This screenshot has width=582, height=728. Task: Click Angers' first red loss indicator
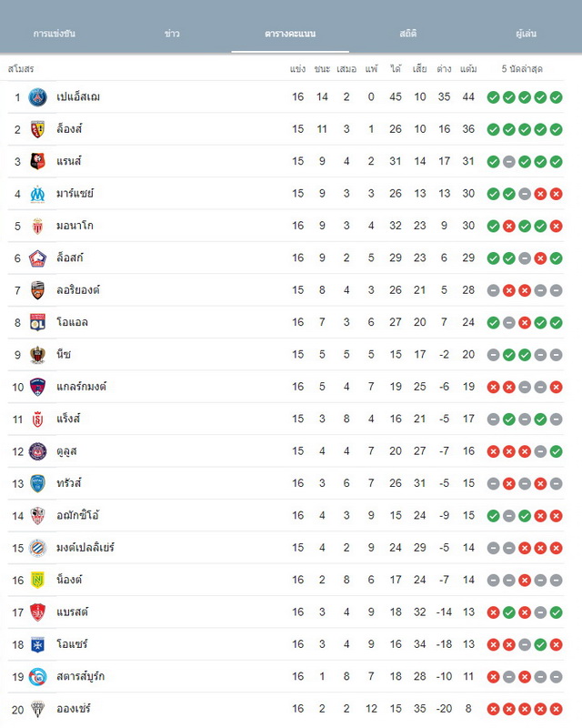point(494,709)
